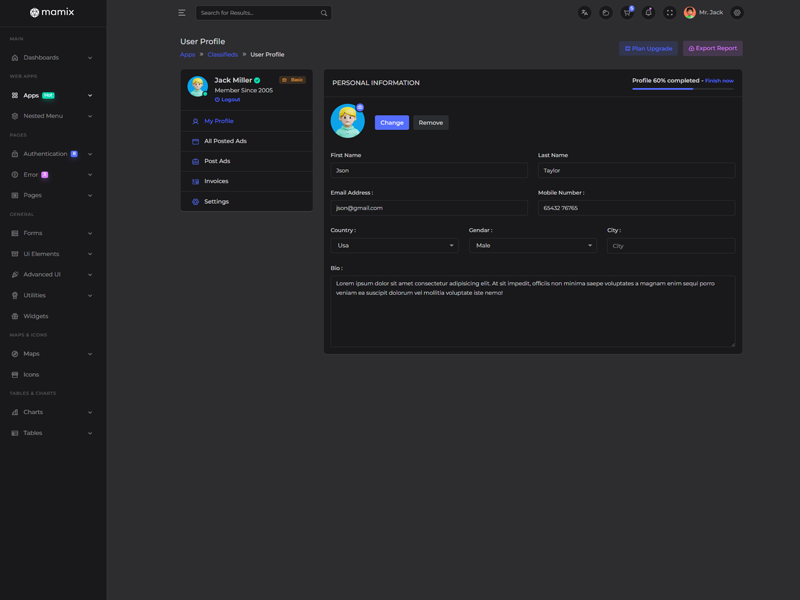
Task: Click the camera badge on profile photo
Action: 360,107
